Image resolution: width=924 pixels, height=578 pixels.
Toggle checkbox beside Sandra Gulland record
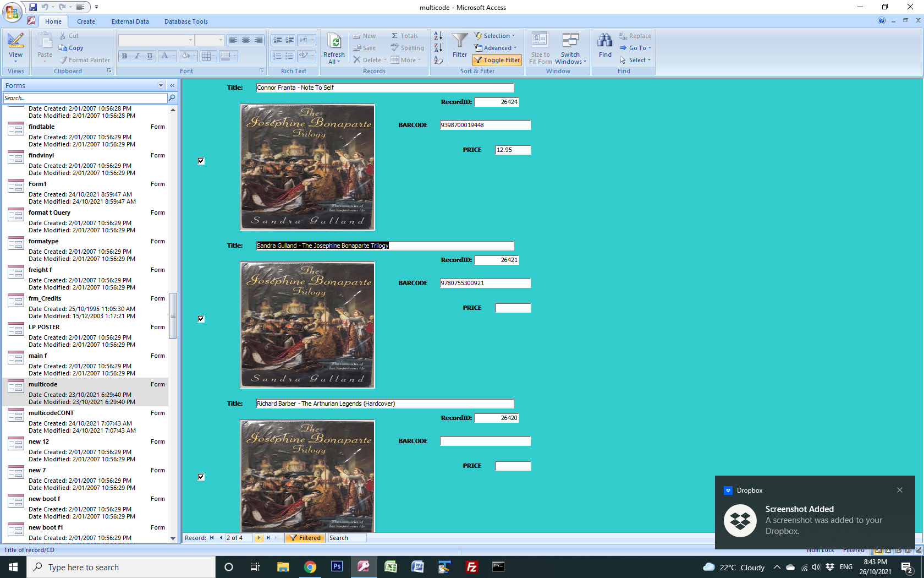201,319
